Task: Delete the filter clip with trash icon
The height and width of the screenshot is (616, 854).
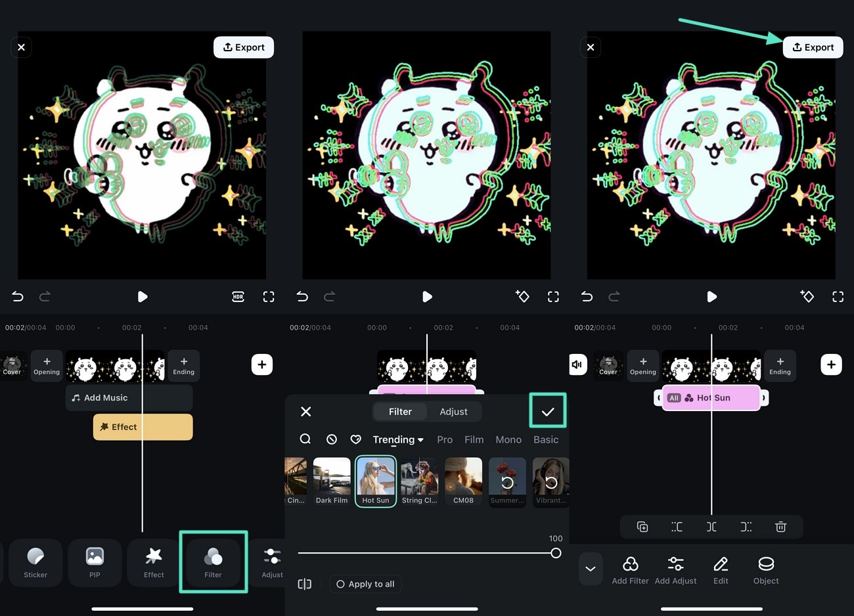Action: pos(780,527)
